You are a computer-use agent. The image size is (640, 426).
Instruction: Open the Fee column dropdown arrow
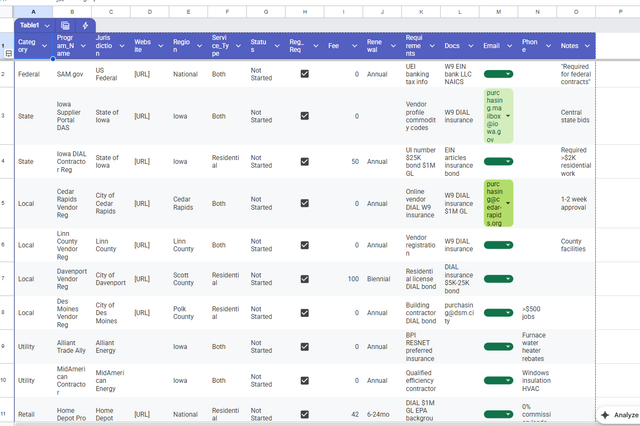click(x=355, y=46)
